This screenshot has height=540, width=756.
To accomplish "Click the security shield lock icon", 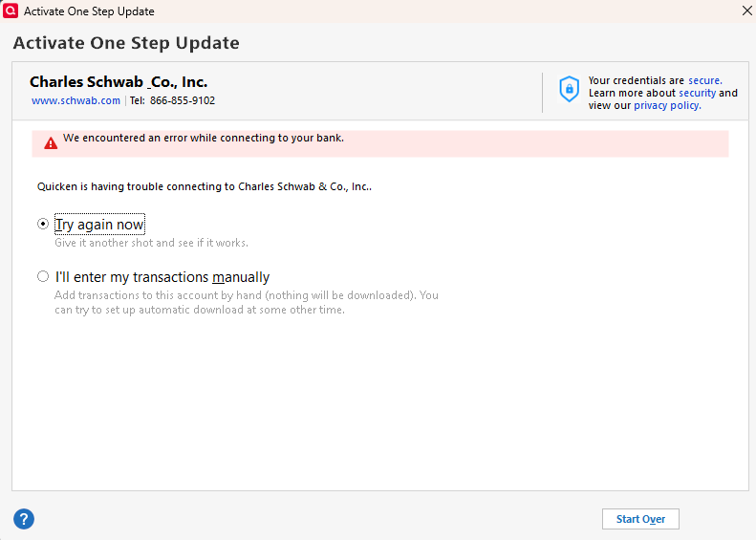I will [569, 89].
